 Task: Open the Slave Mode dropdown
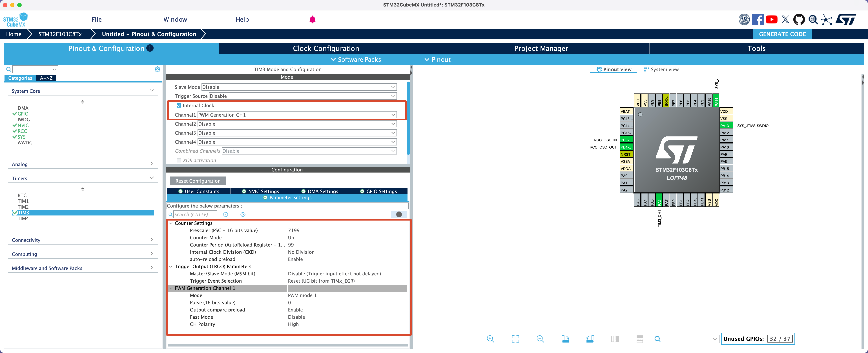pyautogui.click(x=299, y=87)
